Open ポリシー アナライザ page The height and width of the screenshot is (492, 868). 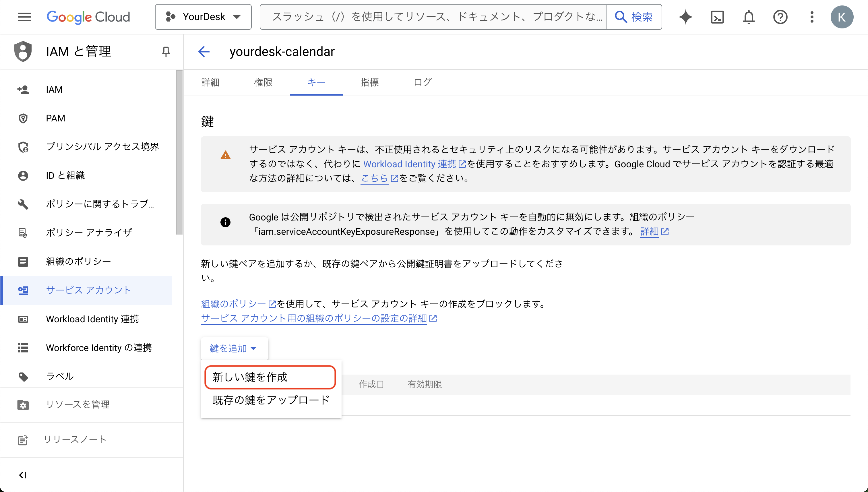[x=86, y=233]
